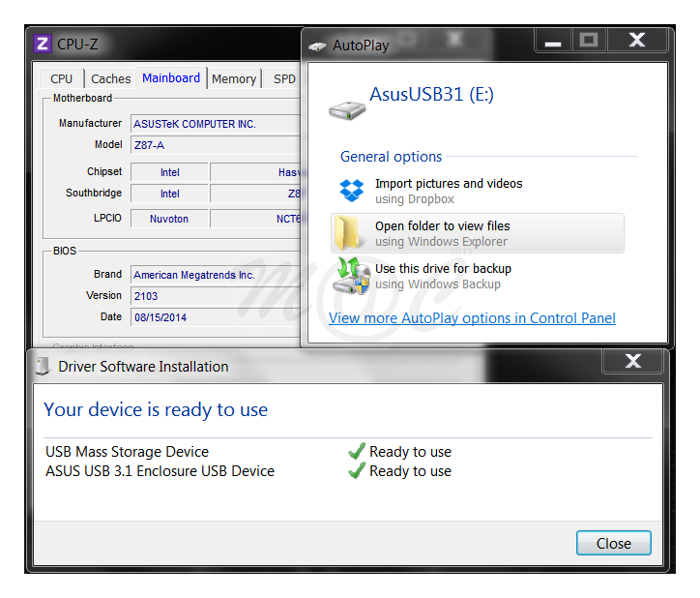Click 'ASUS USB 3.1 Enclosure USB Device' text
The width and height of the screenshot is (700, 598).
tap(160, 471)
